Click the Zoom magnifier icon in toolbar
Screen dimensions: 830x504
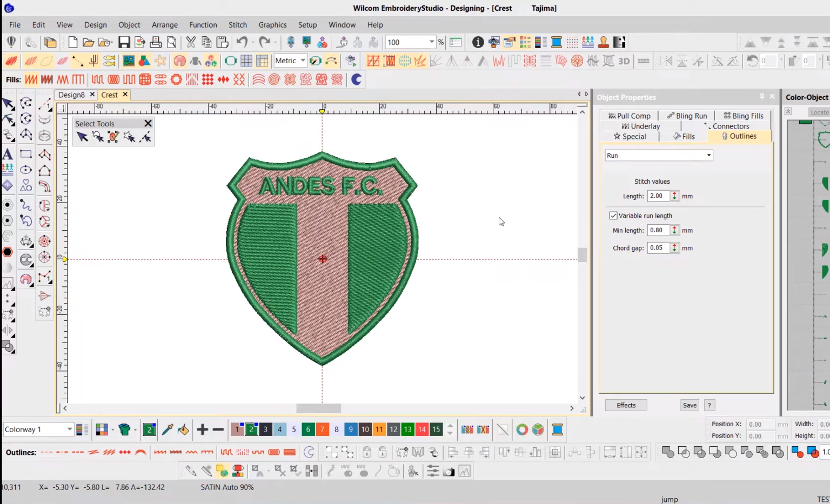tap(172, 42)
